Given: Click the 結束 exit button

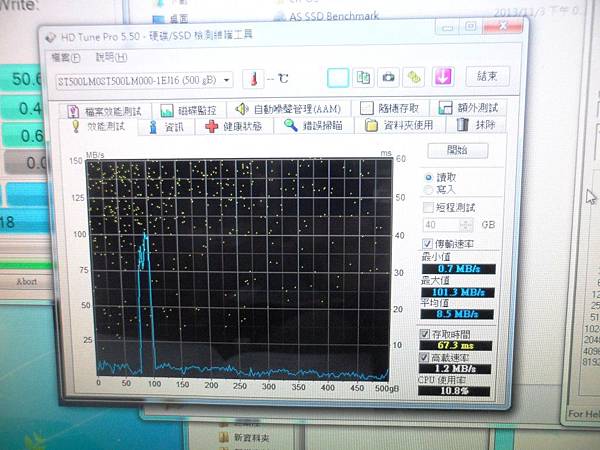Looking at the screenshot, I should click(x=488, y=76).
